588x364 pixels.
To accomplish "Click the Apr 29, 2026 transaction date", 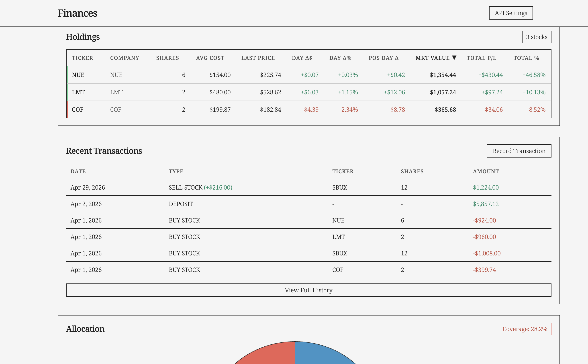I will (88, 188).
